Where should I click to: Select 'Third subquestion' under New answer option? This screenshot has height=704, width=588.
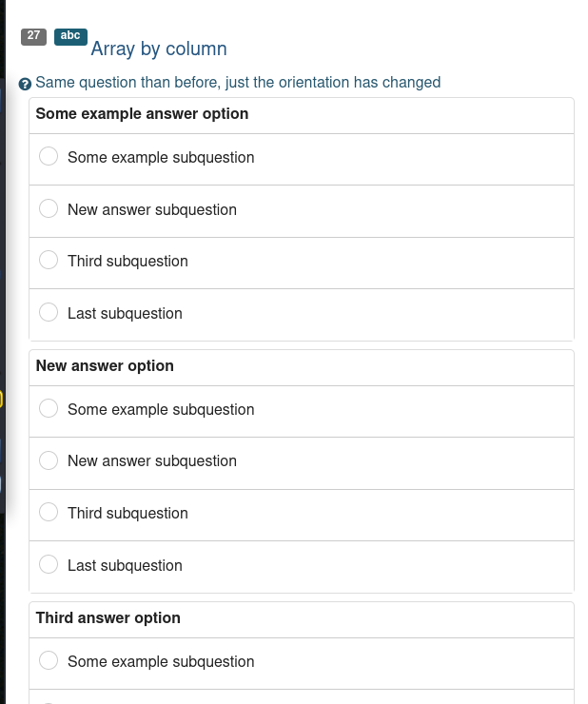click(49, 513)
